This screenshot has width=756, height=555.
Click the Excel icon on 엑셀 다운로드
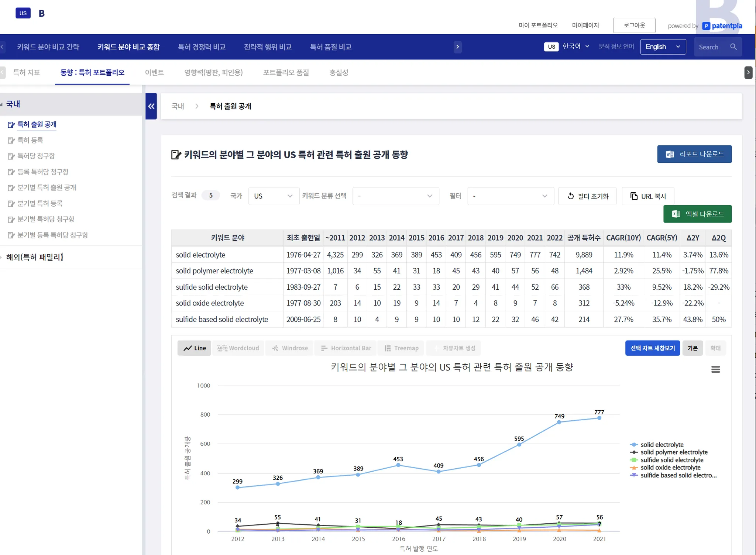(x=676, y=214)
